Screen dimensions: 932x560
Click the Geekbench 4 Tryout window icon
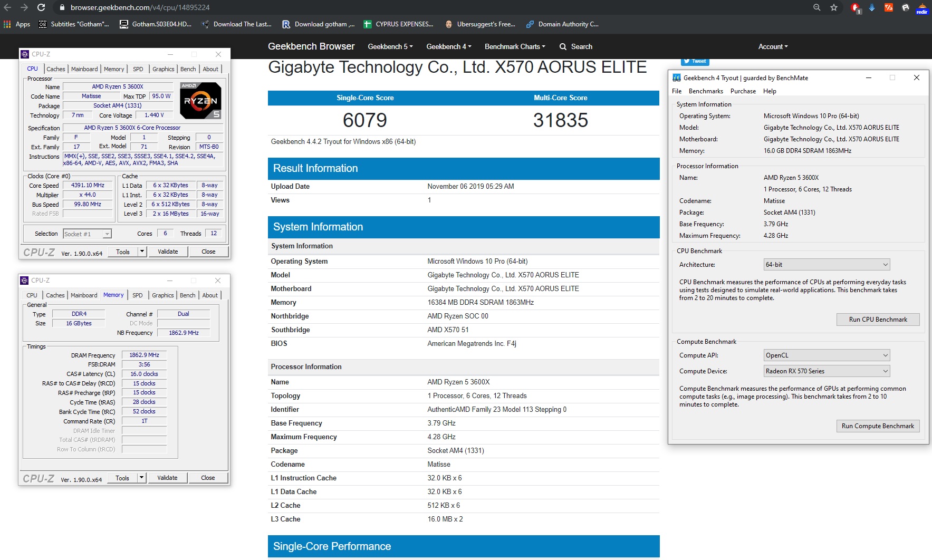tap(677, 78)
